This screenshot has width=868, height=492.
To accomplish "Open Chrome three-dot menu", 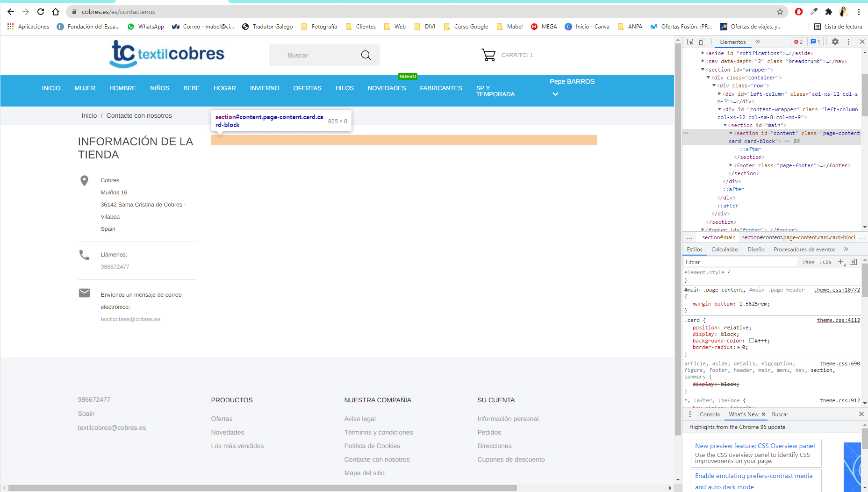I will (x=859, y=12).
